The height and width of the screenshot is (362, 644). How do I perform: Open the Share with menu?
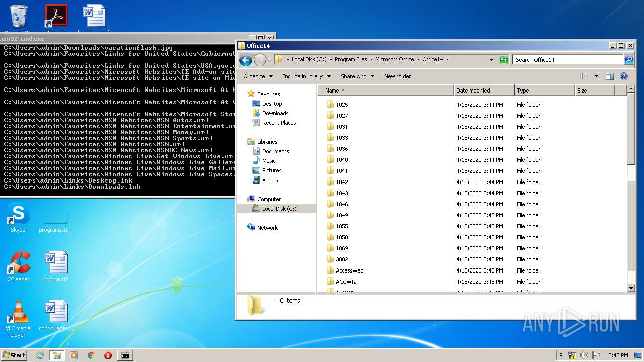357,76
